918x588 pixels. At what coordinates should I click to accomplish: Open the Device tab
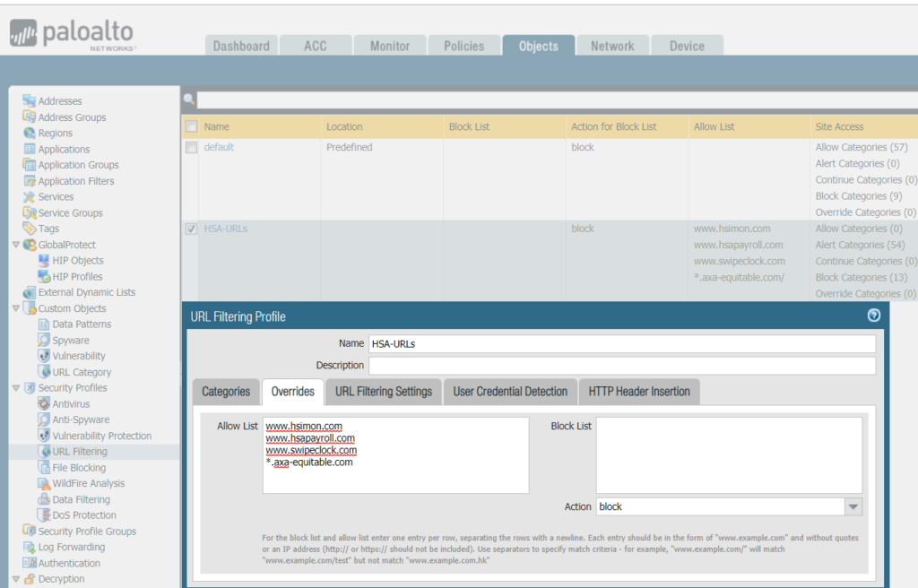click(x=688, y=46)
